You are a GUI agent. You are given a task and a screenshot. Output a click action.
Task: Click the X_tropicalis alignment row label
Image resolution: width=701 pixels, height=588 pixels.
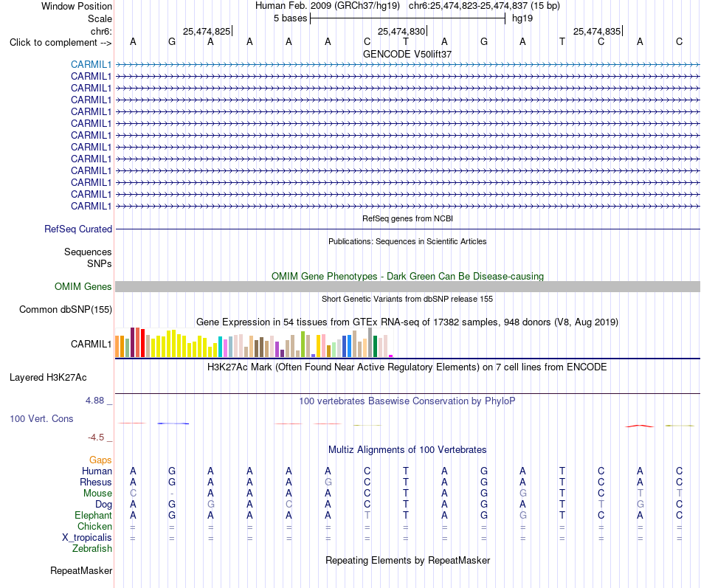[x=87, y=538]
